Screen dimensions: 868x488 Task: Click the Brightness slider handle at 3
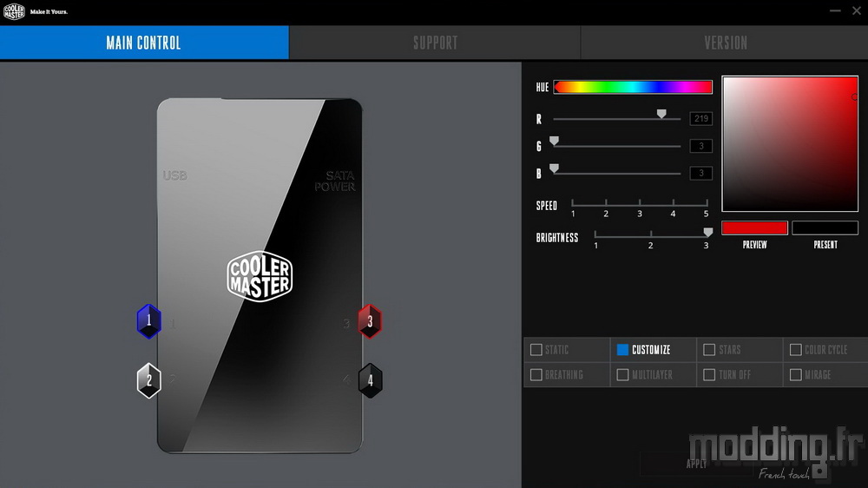[708, 232]
